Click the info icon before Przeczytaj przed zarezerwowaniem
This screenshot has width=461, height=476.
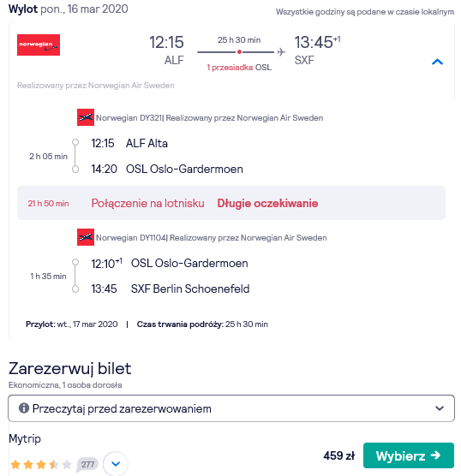click(24, 408)
